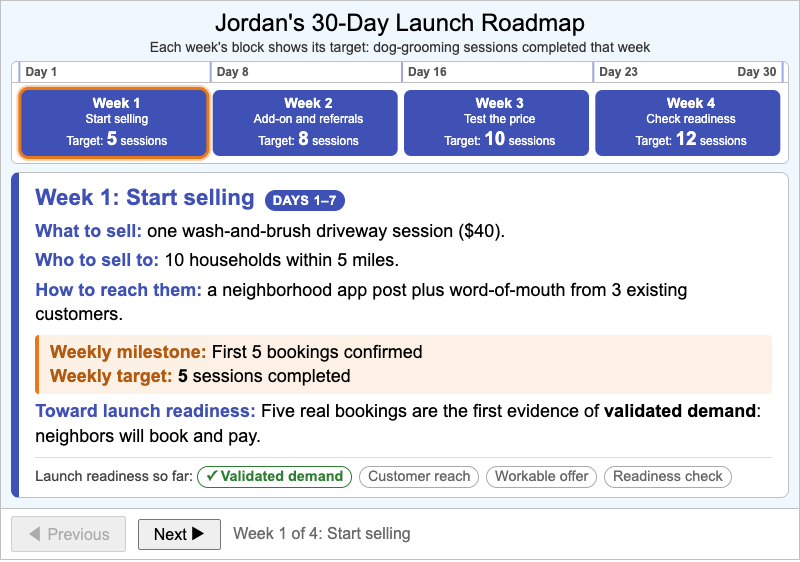The width and height of the screenshot is (800, 562).
Task: Click the Customer reach readiness pill
Action: coord(419,476)
